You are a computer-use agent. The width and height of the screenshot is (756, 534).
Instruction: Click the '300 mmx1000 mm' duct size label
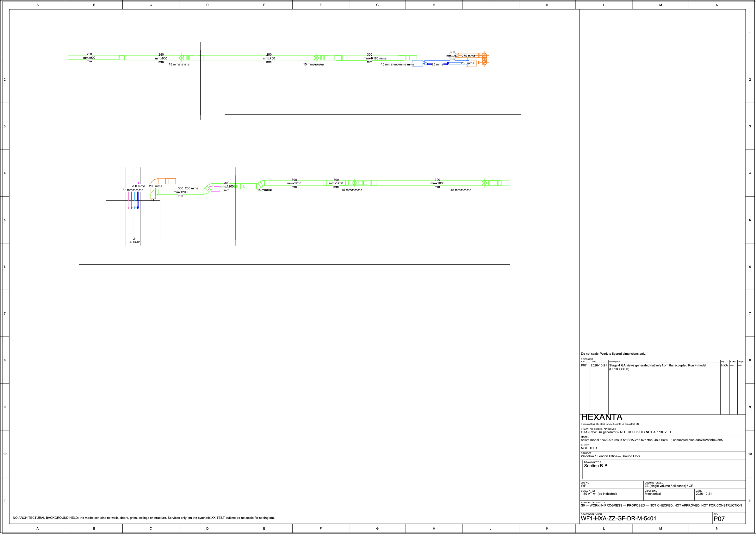click(437, 183)
